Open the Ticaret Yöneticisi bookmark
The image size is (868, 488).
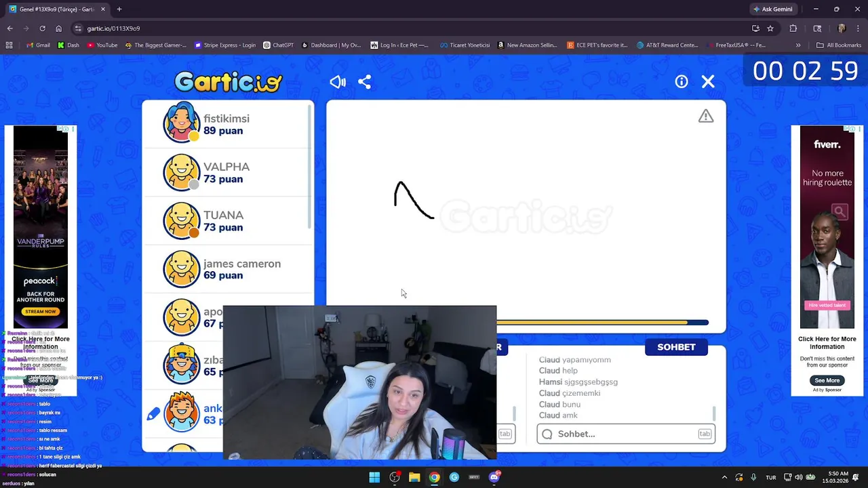pos(465,45)
